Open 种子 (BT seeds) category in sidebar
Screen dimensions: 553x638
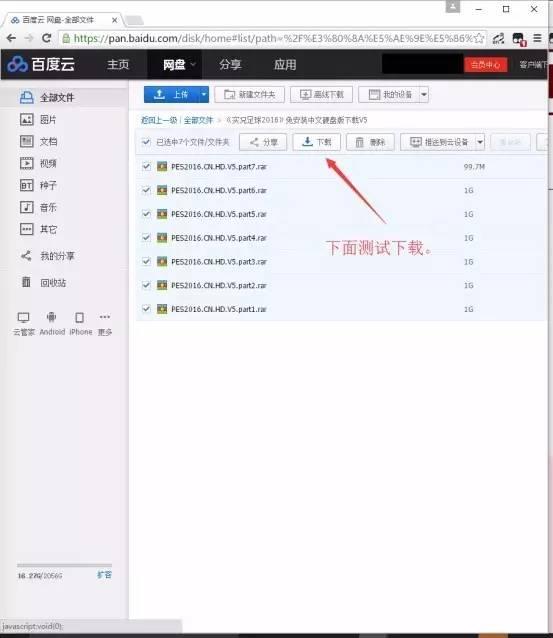coord(38,186)
